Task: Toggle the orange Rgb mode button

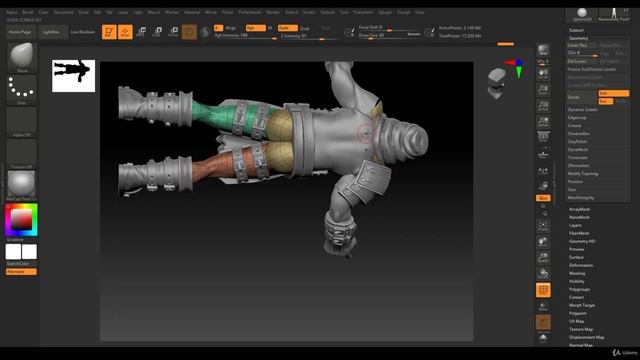Action: point(256,28)
